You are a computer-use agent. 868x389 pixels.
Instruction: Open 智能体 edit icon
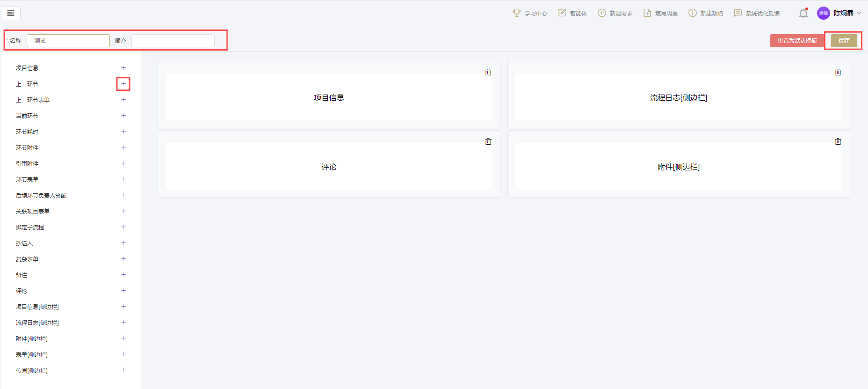(562, 13)
